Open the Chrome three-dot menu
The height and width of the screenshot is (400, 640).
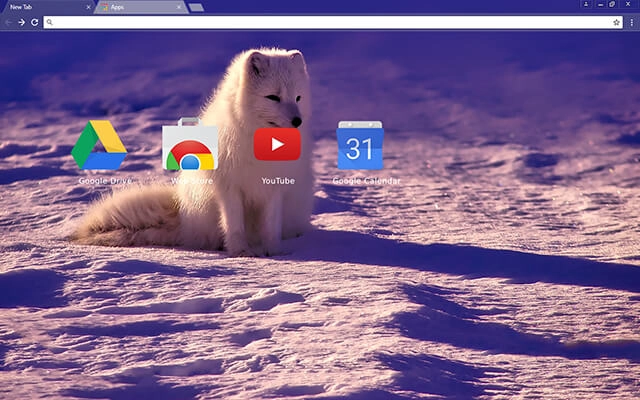coord(631,22)
